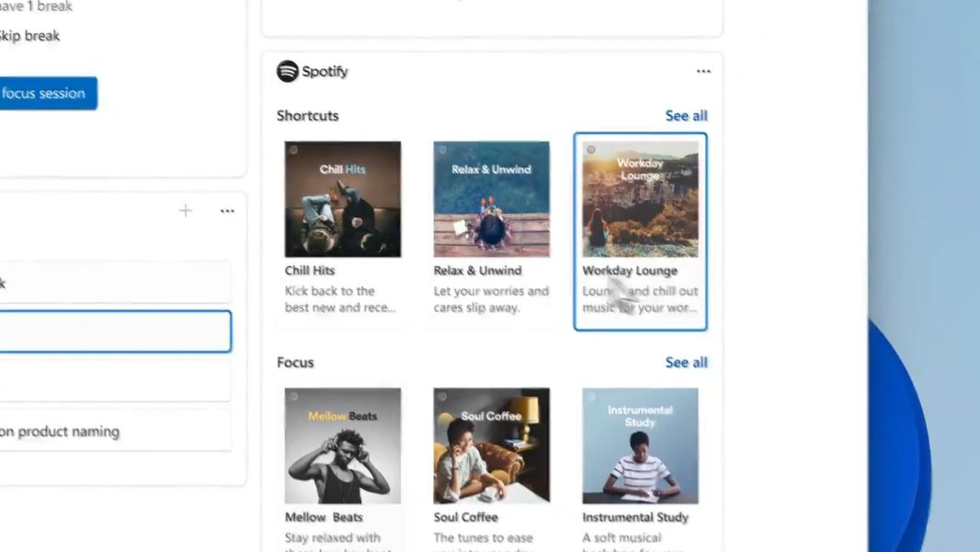This screenshot has width=980, height=552.
Task: Click the Skip break option
Action: 29,36
